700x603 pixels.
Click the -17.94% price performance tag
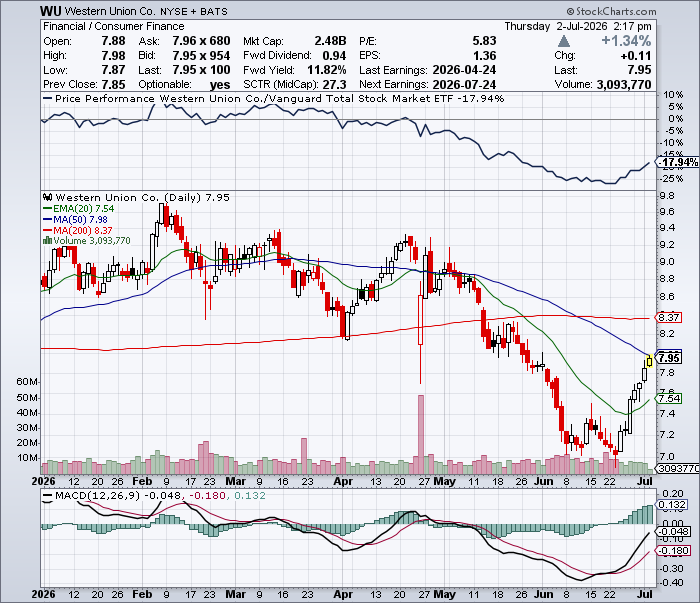pyautogui.click(x=679, y=162)
